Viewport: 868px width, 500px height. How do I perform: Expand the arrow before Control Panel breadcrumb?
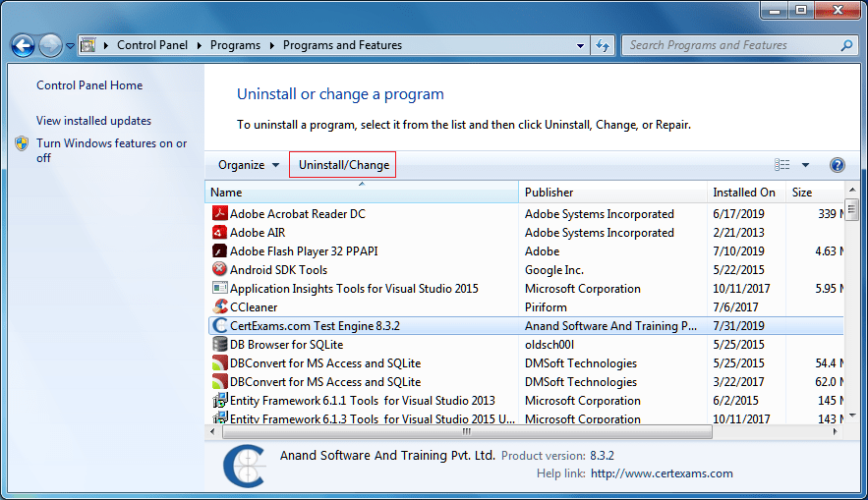click(x=106, y=45)
